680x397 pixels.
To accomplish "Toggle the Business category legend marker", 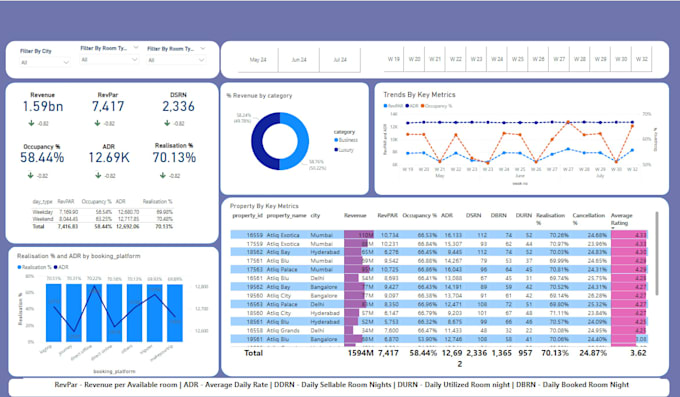I will (x=336, y=140).
